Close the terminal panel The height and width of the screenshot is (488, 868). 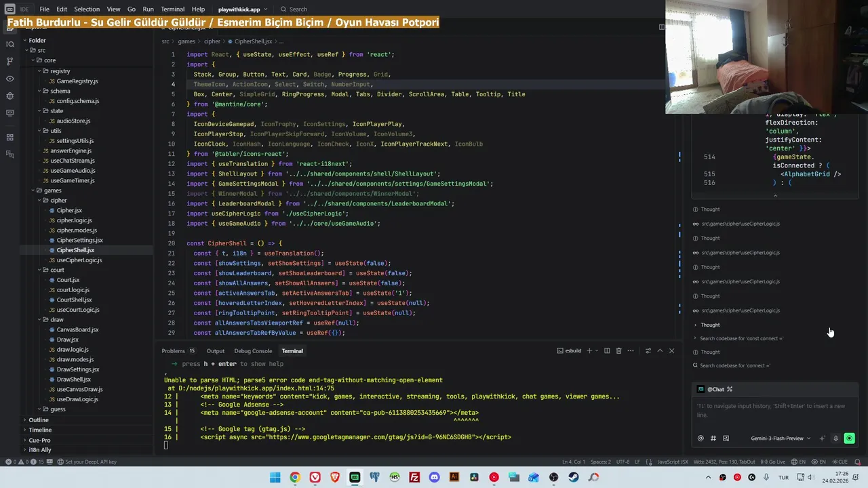[671, 350]
